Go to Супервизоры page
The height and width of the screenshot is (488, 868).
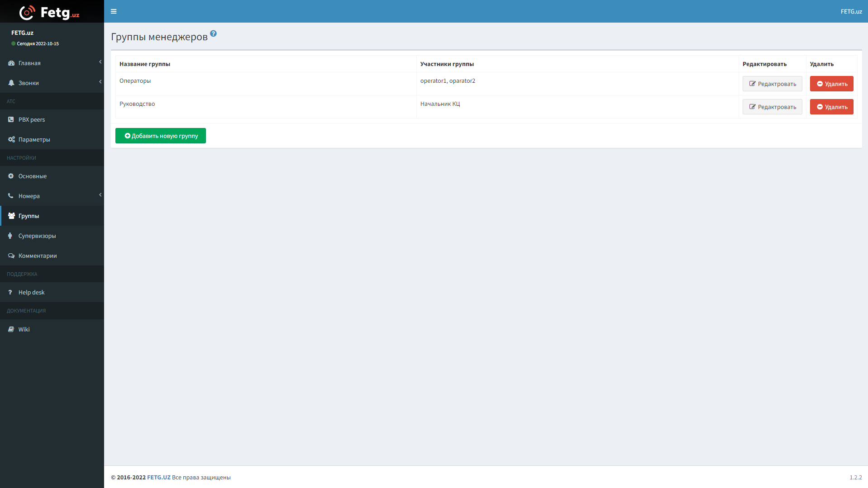coord(37,236)
